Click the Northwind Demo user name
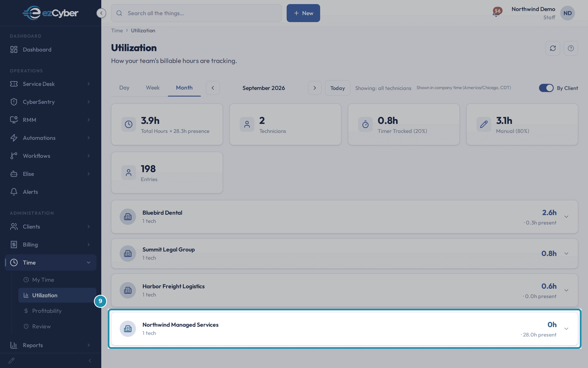 533,9
